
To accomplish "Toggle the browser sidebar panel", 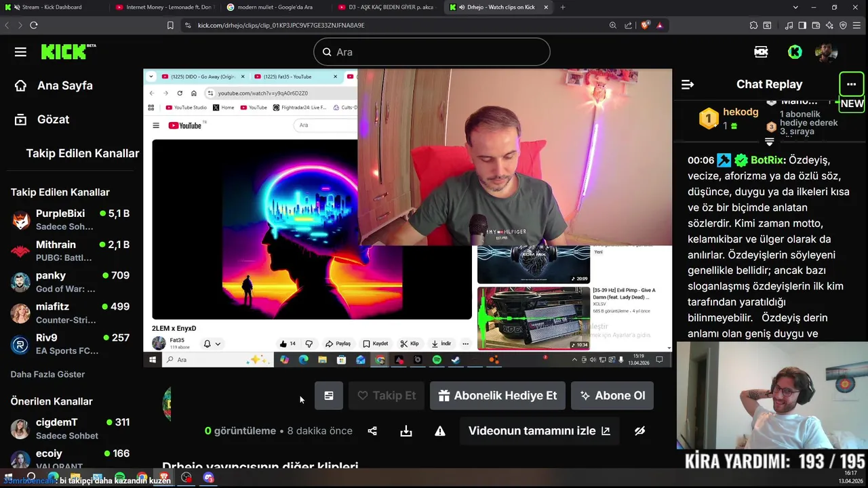I will point(802,25).
